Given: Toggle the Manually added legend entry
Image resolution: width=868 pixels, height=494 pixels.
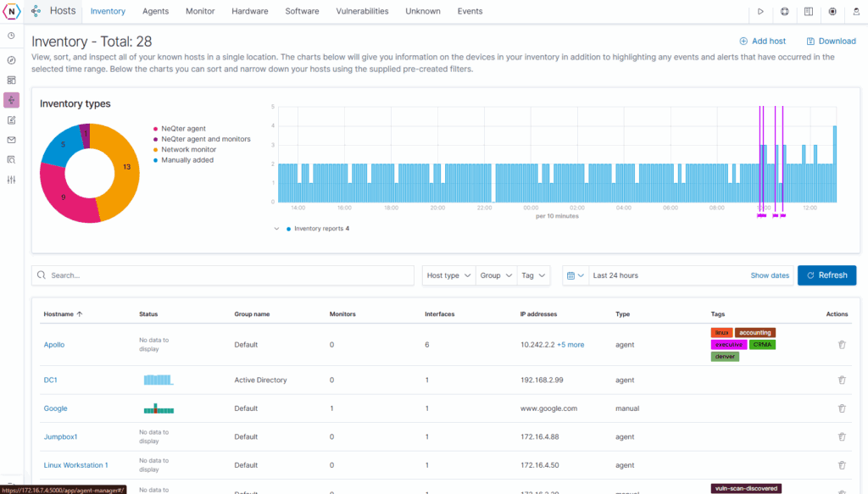Looking at the screenshot, I should click(x=187, y=159).
